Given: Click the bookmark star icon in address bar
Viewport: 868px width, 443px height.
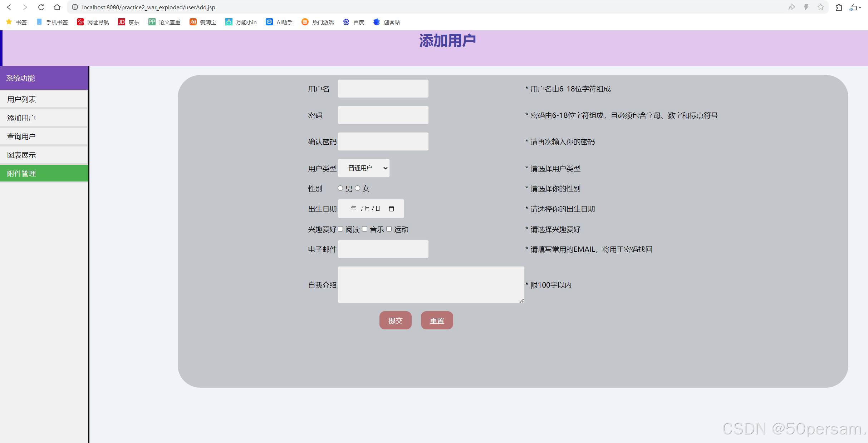Looking at the screenshot, I should [820, 7].
